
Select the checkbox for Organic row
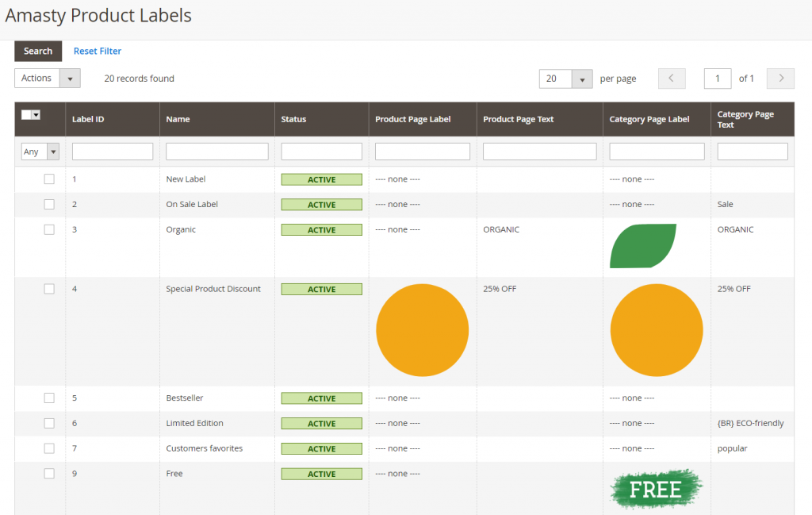(x=49, y=229)
